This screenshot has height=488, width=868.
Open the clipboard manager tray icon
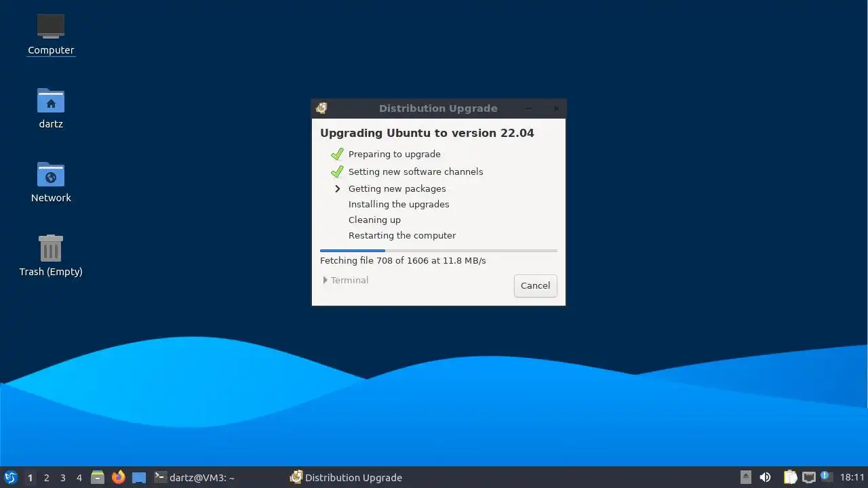click(x=790, y=477)
